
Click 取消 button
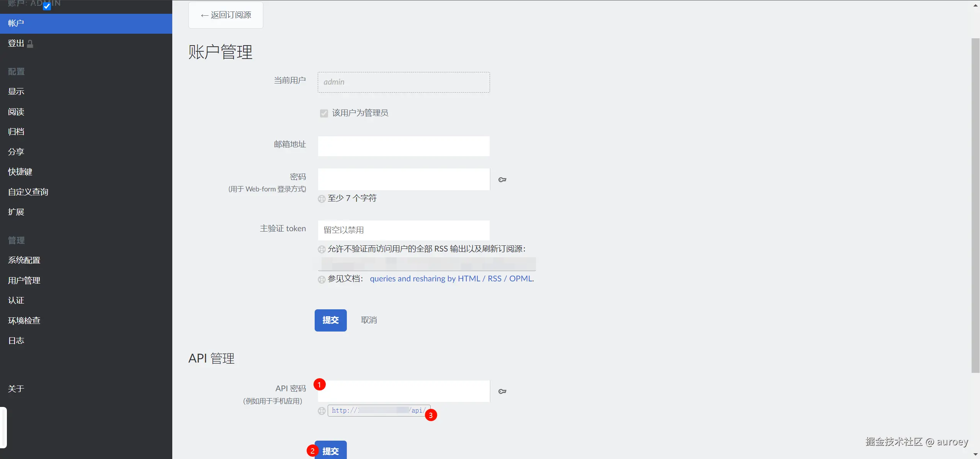click(x=369, y=320)
